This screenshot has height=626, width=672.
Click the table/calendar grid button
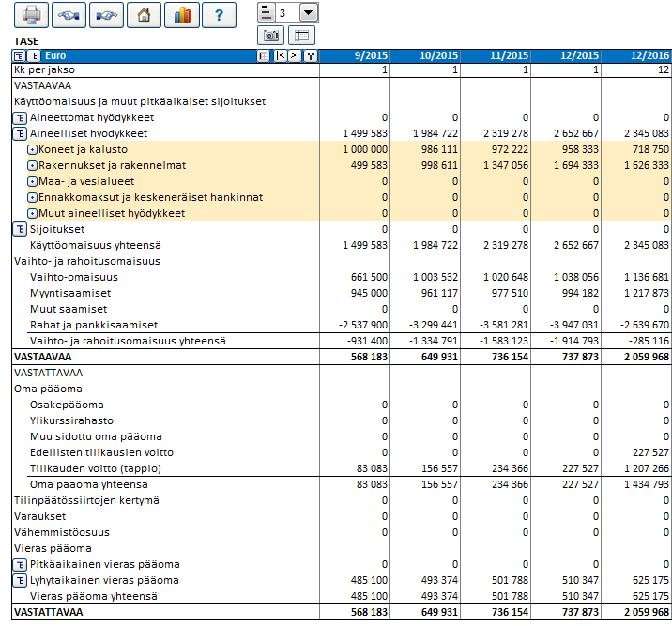coord(301,36)
